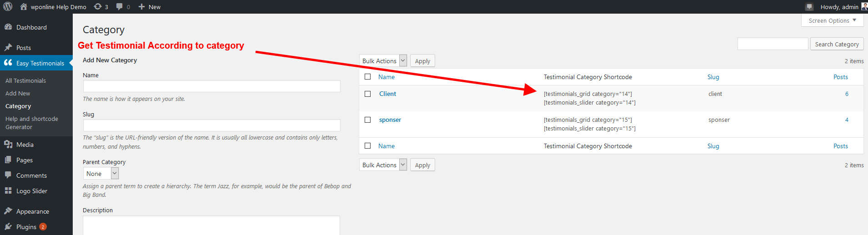Open the top Bulk Actions dropdown

point(383,61)
